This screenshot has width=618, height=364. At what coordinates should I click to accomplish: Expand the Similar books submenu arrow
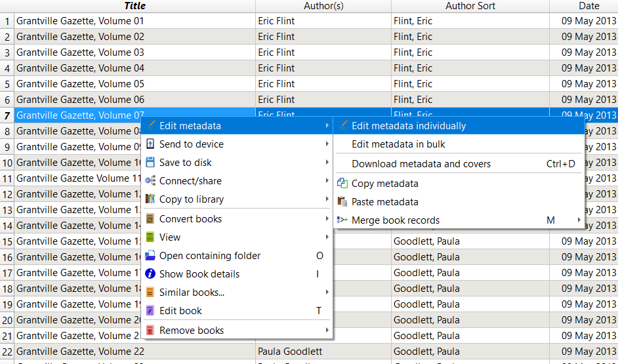[x=327, y=293]
